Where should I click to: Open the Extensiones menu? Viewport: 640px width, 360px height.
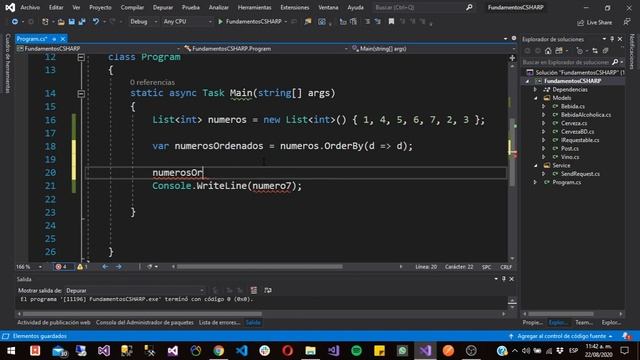click(295, 7)
